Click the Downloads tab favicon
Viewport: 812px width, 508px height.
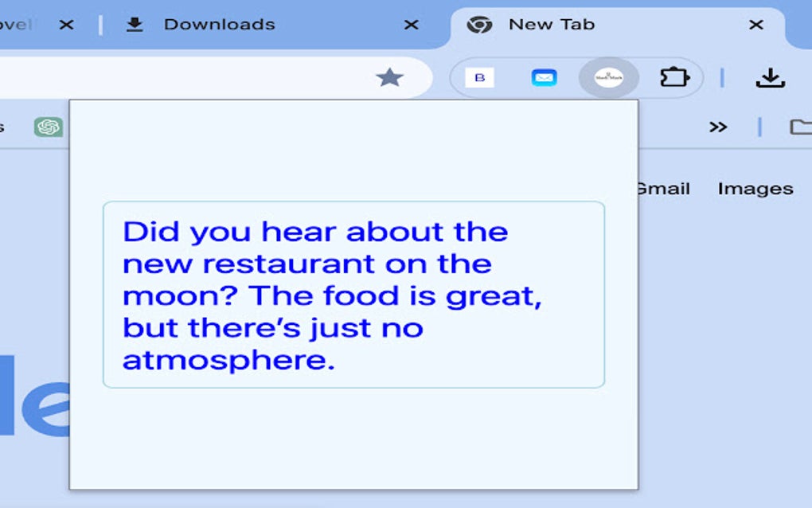click(135, 25)
